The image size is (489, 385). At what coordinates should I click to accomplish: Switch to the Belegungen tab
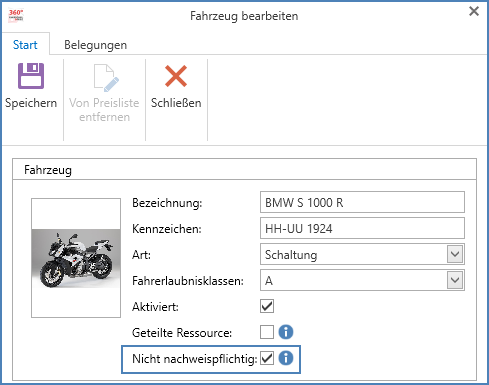[95, 45]
